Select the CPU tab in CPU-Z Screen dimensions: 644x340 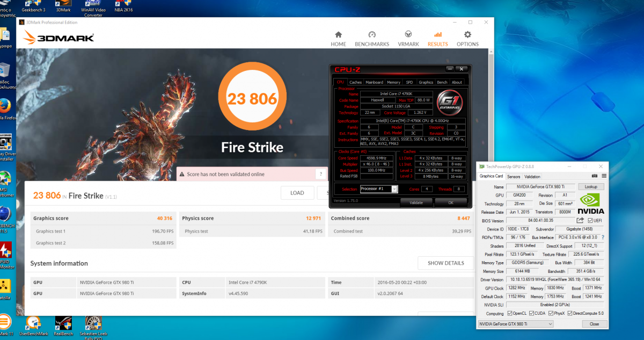point(340,82)
